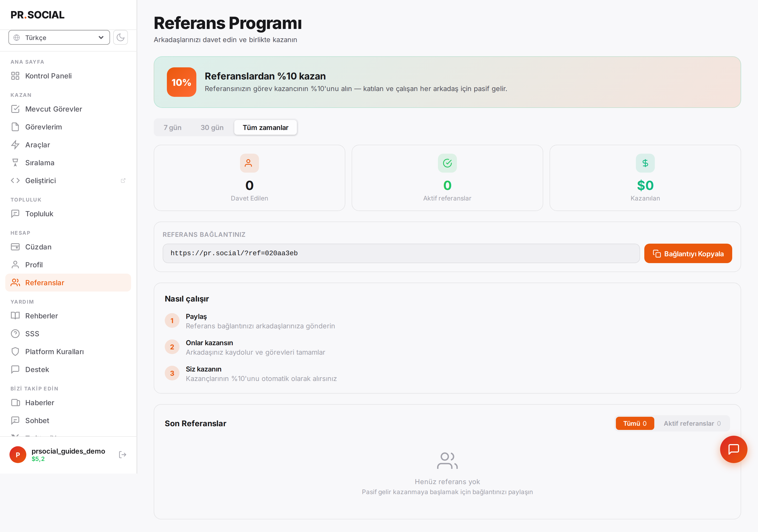Click the Mevcut Görevler checkbox icon

[15, 109]
